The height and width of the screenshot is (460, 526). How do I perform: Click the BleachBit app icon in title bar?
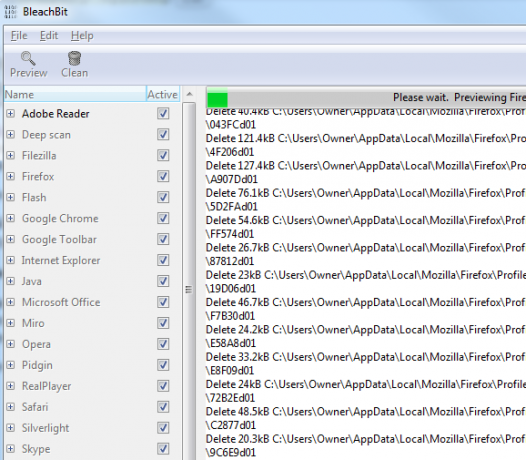coord(10,12)
